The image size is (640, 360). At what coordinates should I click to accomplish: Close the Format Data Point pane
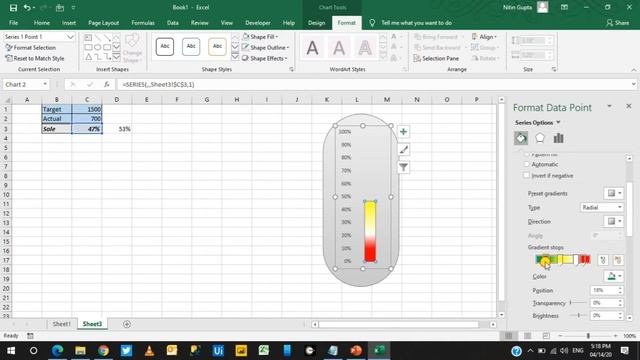[629, 106]
